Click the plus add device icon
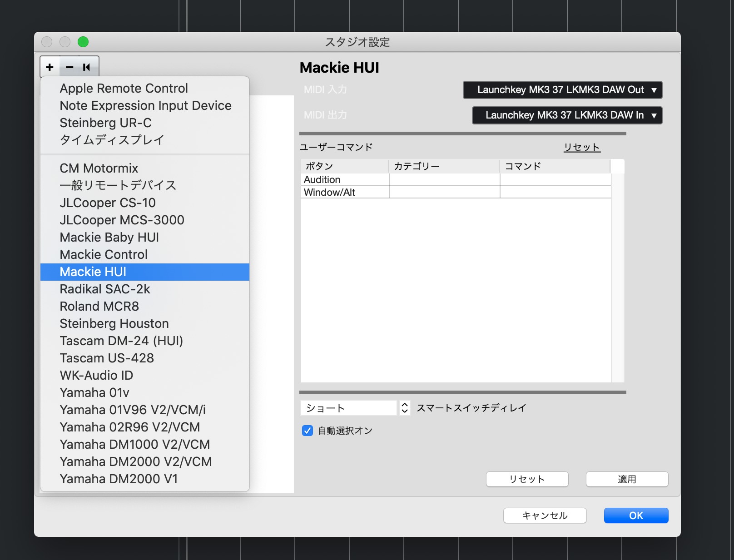Screen dimensions: 734x560 coord(50,67)
